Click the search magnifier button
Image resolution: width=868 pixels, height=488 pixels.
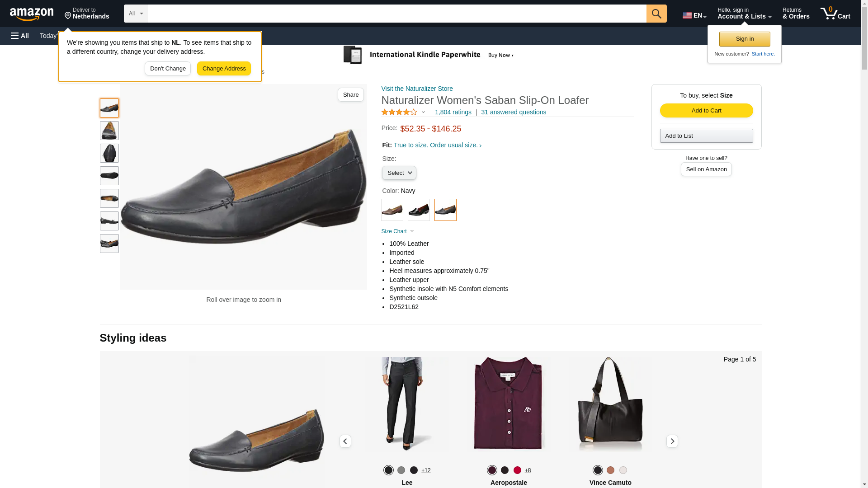tap(656, 14)
